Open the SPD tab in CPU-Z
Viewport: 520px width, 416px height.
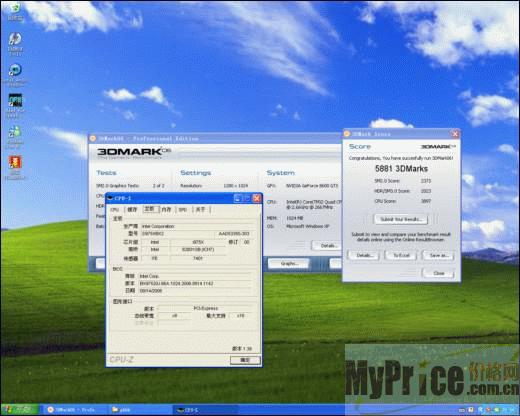coord(183,210)
